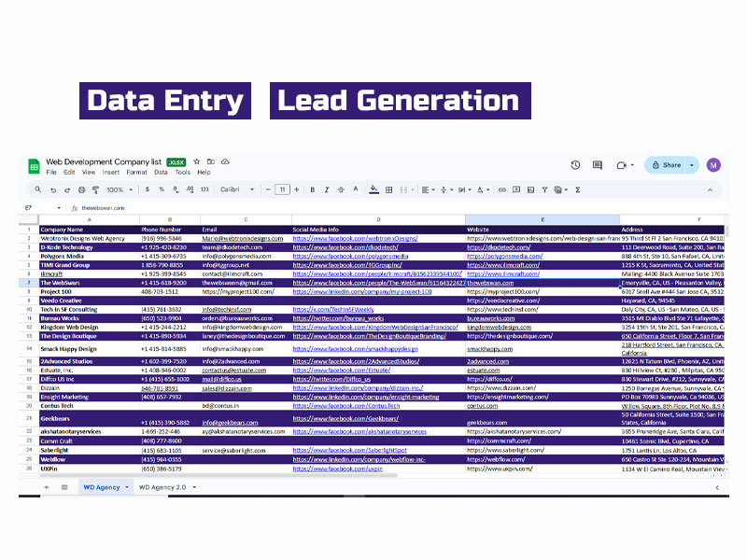
Task: Select the paint format tool
Action: pyautogui.click(x=92, y=189)
